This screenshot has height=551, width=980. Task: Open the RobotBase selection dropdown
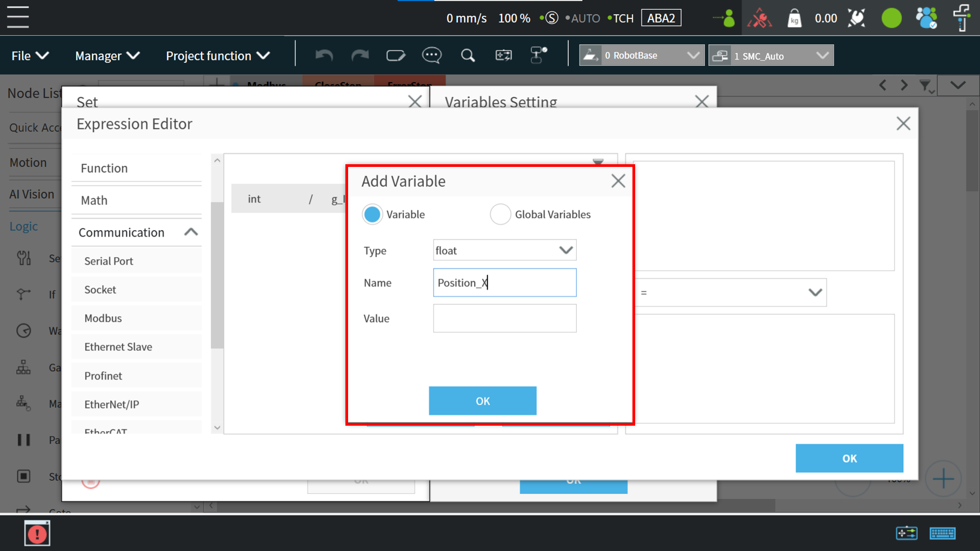point(642,56)
